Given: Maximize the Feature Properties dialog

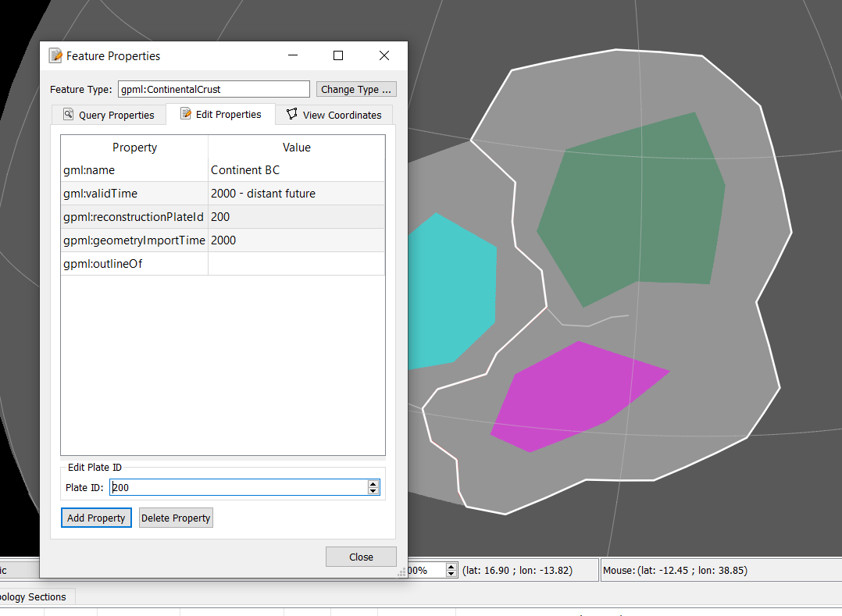Looking at the screenshot, I should click(x=338, y=55).
